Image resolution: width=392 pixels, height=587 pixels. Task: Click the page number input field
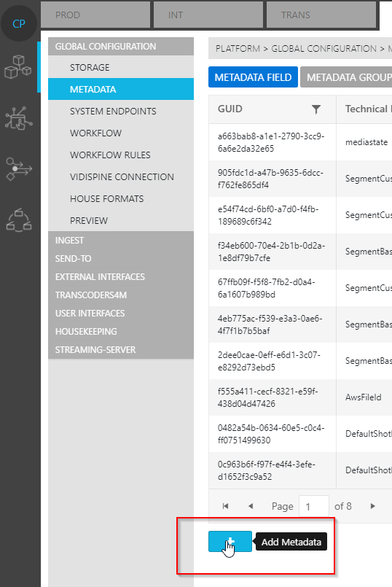click(314, 507)
